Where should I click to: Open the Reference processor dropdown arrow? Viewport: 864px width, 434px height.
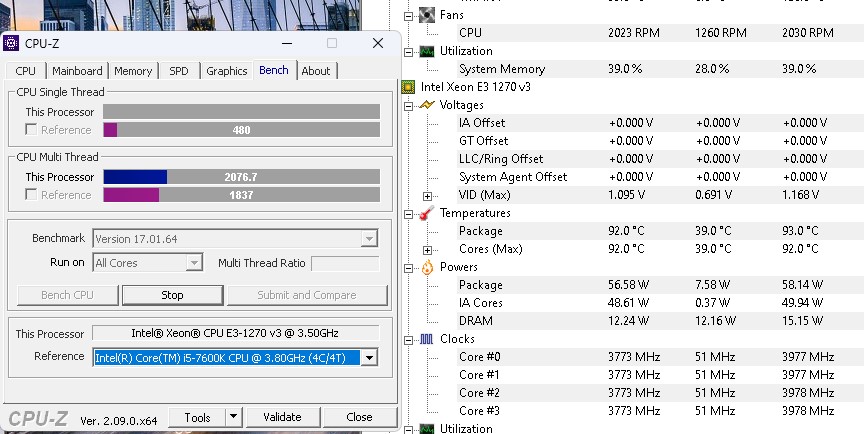pyautogui.click(x=370, y=358)
